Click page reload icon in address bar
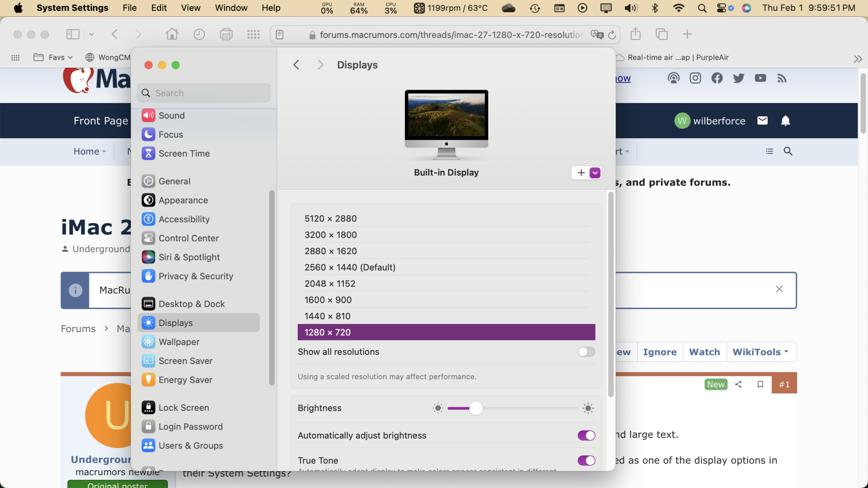This screenshot has height=488, width=868. coord(612,35)
